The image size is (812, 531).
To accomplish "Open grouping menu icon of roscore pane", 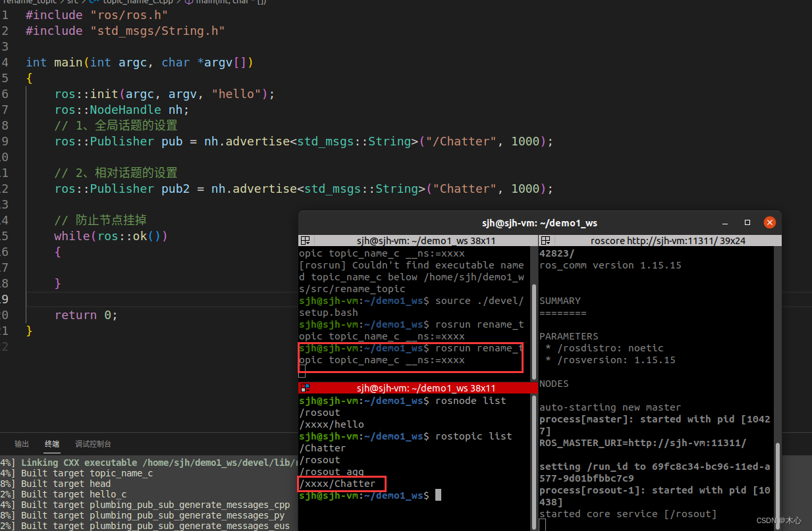I will (x=545, y=241).
